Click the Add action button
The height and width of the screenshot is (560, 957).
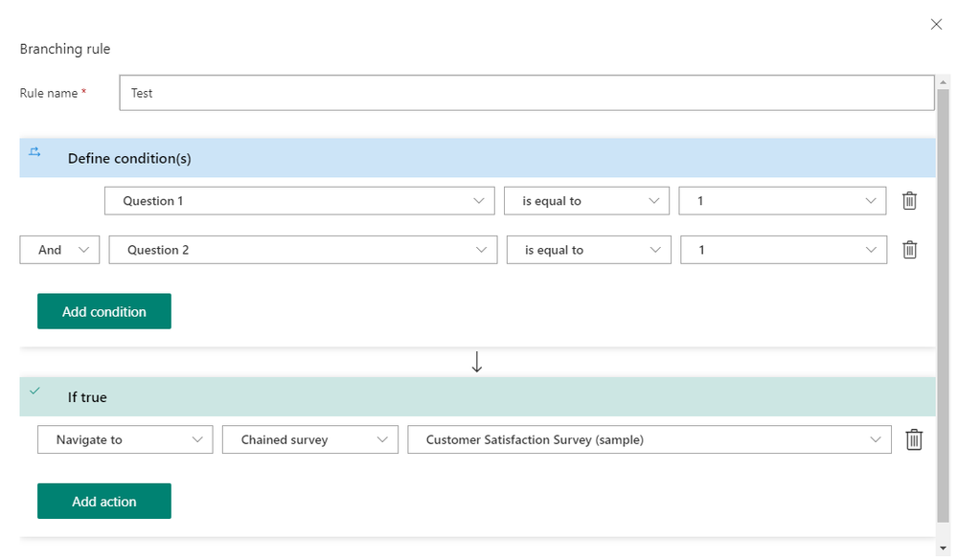104,502
